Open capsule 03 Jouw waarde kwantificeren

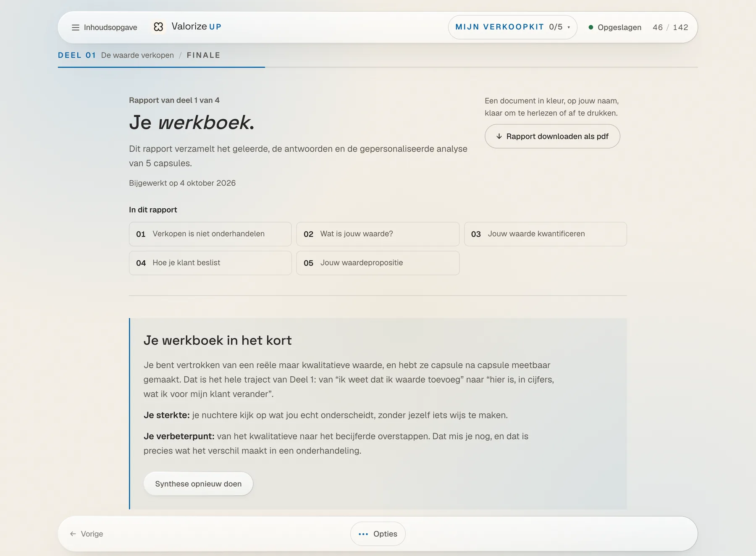pyautogui.click(x=545, y=234)
